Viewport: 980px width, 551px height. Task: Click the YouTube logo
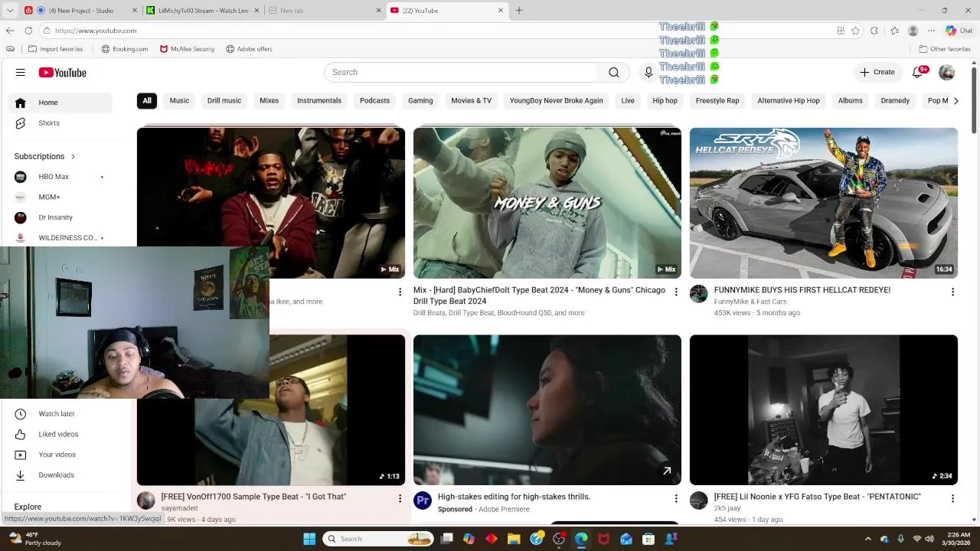pos(63,73)
